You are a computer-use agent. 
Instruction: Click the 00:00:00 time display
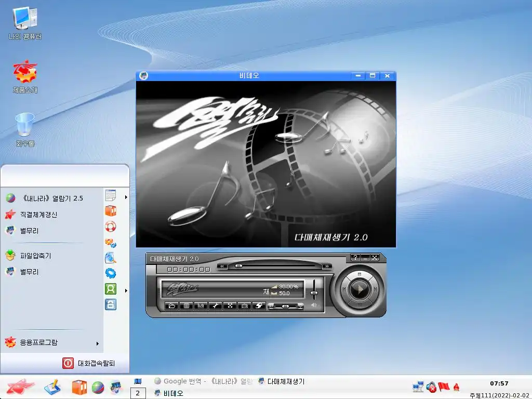tap(189, 270)
